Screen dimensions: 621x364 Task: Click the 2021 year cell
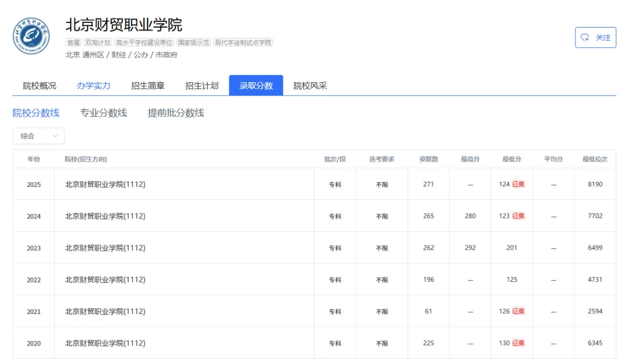(x=34, y=312)
